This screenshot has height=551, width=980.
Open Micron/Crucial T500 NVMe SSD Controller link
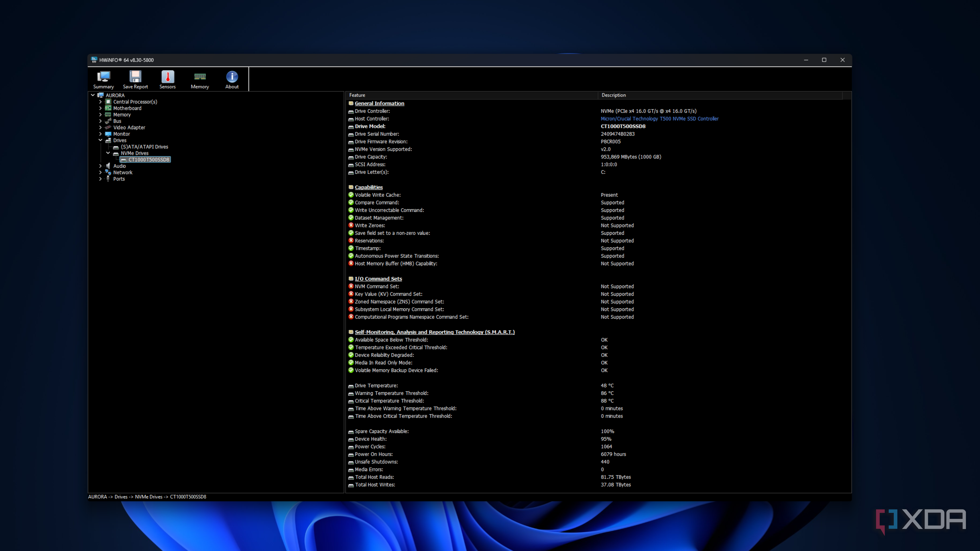point(659,118)
